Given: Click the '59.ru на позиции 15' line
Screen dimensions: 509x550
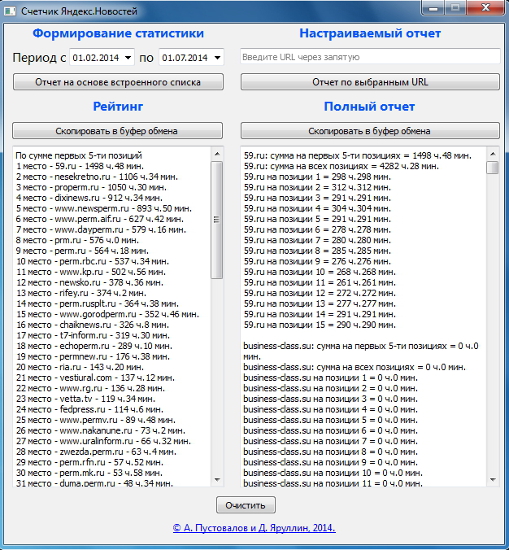Looking at the screenshot, I should point(320,324).
